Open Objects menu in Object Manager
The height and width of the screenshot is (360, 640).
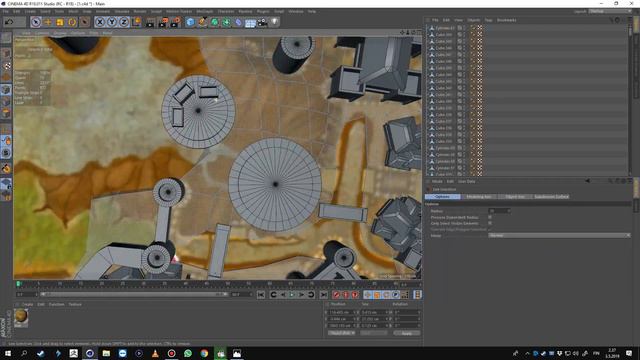click(x=473, y=20)
